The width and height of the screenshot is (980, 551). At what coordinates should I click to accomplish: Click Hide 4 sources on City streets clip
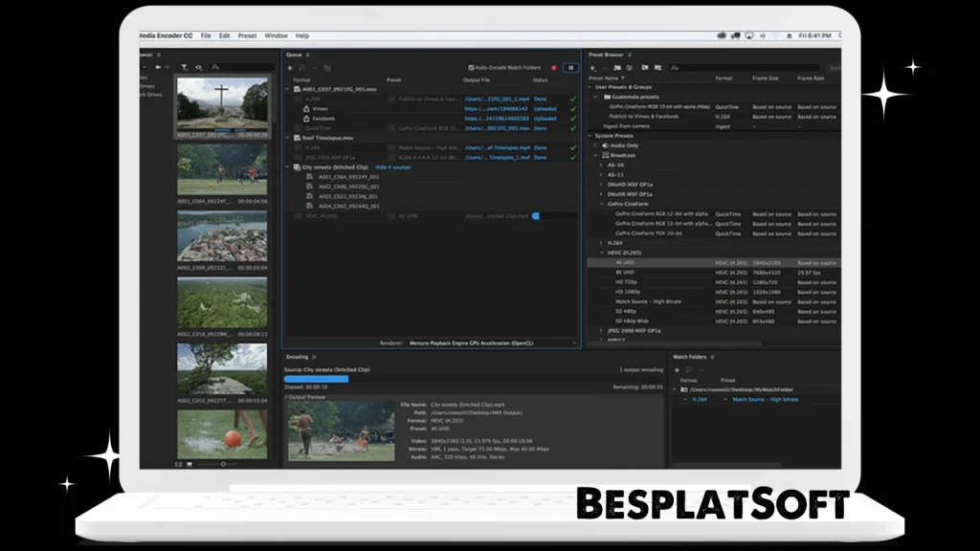click(391, 167)
